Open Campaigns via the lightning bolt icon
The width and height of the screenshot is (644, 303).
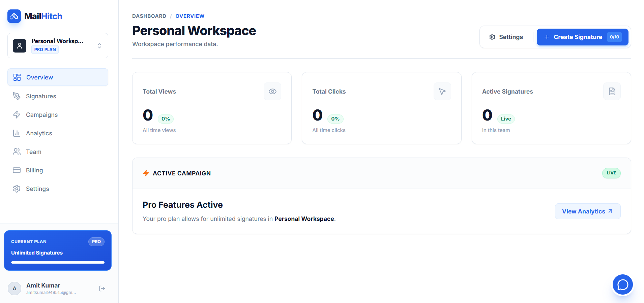click(17, 114)
